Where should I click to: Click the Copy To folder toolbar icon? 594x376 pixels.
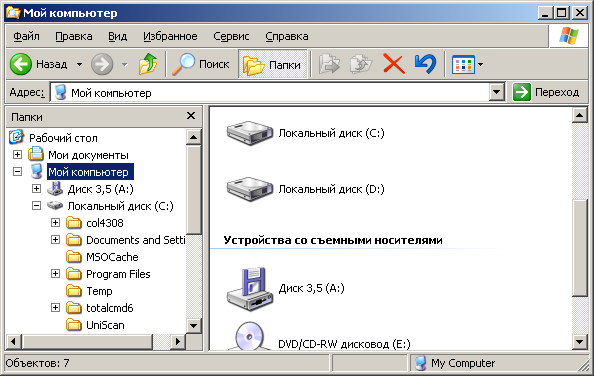click(361, 64)
